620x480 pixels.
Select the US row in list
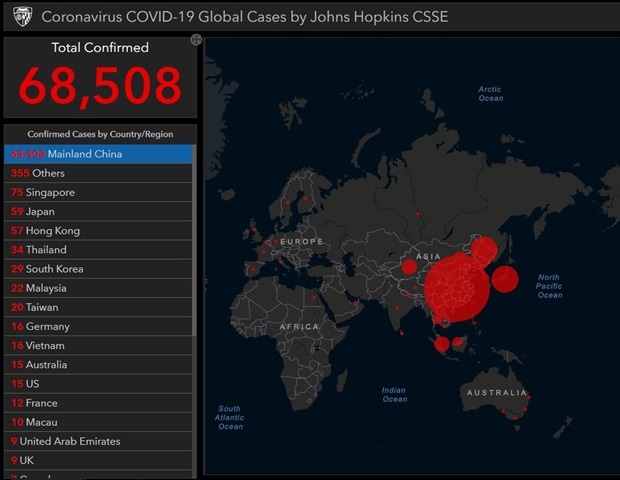click(x=98, y=384)
